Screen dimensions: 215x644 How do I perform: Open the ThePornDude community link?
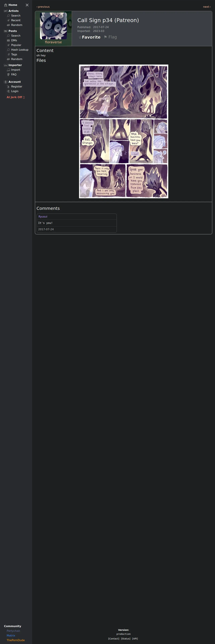(x=16, y=640)
